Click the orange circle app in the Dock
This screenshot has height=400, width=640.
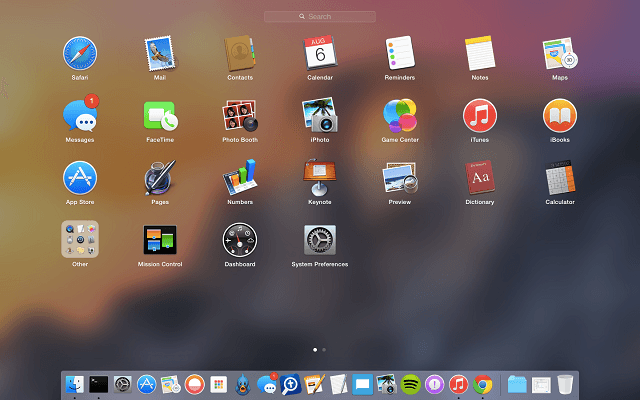tap(195, 384)
